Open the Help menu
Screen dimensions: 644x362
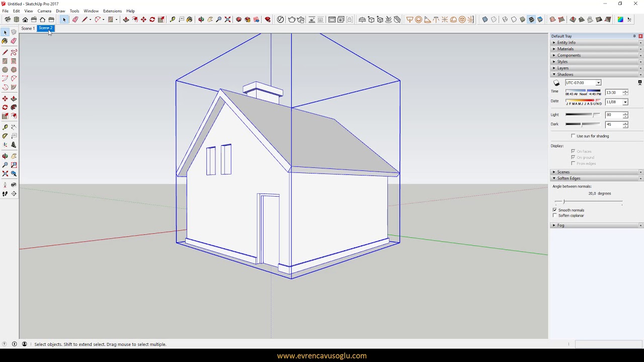pyautogui.click(x=130, y=11)
